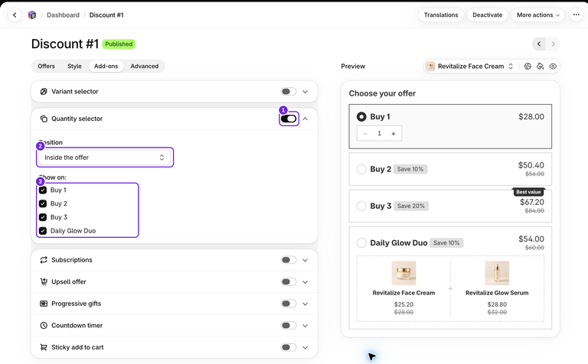Screen dimensions: 588x364
Task: Click the Revitalize Face Cream product image
Action: pyautogui.click(x=404, y=273)
